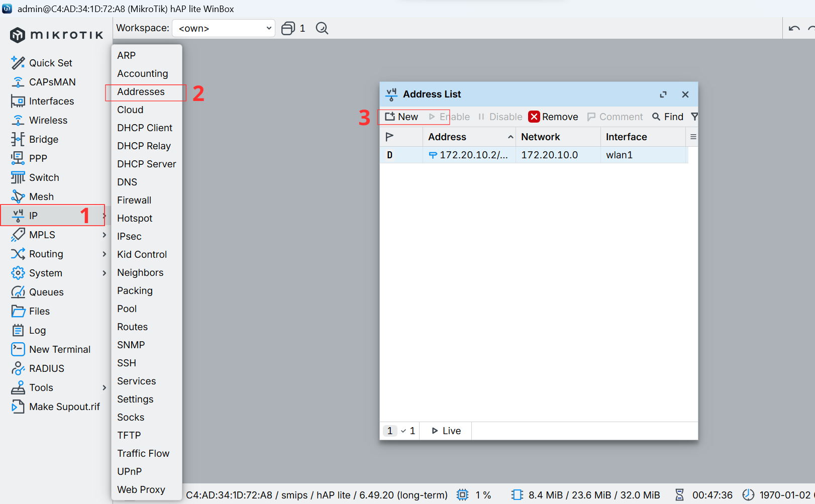
Task: Open the Interfaces list
Action: point(42,101)
